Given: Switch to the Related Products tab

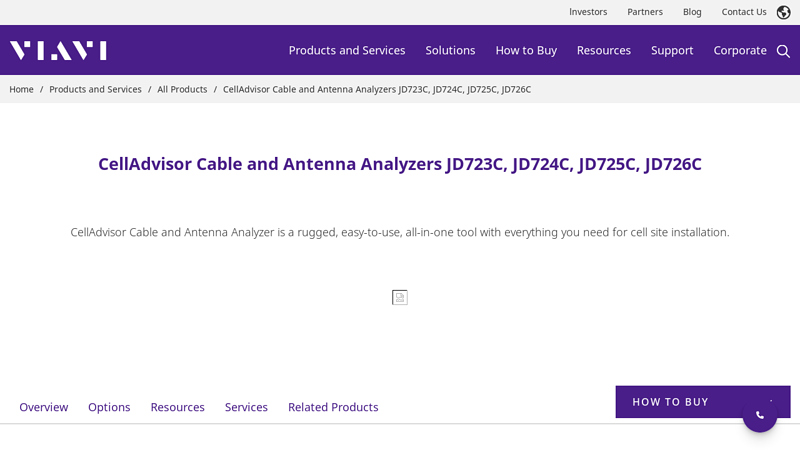Looking at the screenshot, I should 333,407.
